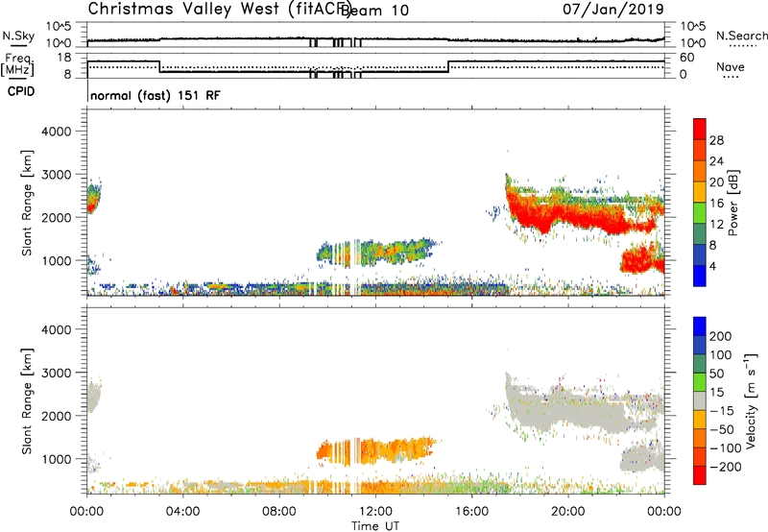
Task: Click the 'Nave' legend label
Action: click(731, 66)
